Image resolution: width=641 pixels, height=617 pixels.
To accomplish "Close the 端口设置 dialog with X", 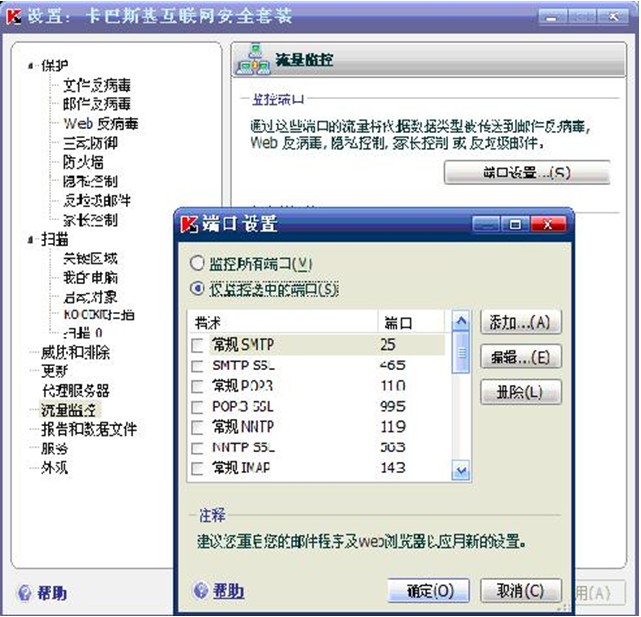I will coord(548,224).
